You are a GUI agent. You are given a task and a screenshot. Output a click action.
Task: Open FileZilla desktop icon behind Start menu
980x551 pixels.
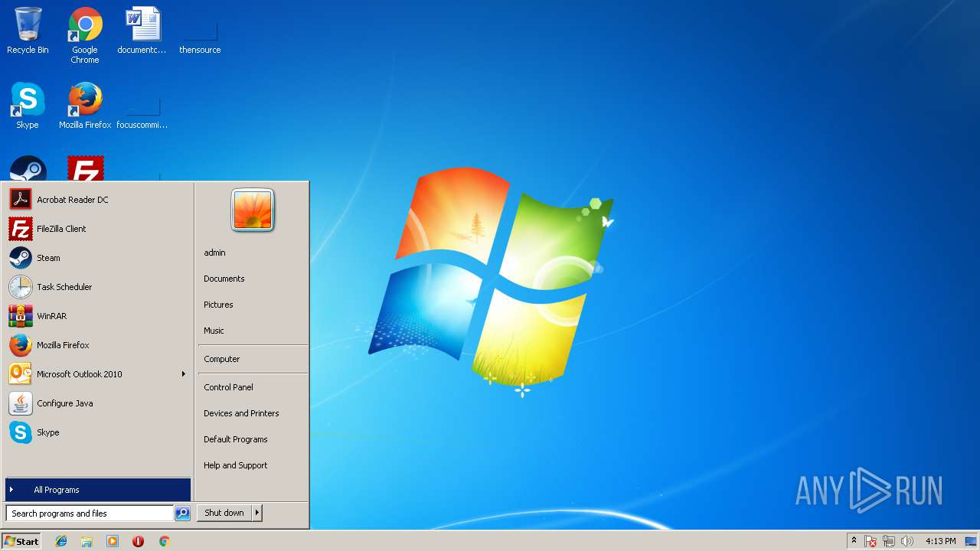click(x=86, y=169)
